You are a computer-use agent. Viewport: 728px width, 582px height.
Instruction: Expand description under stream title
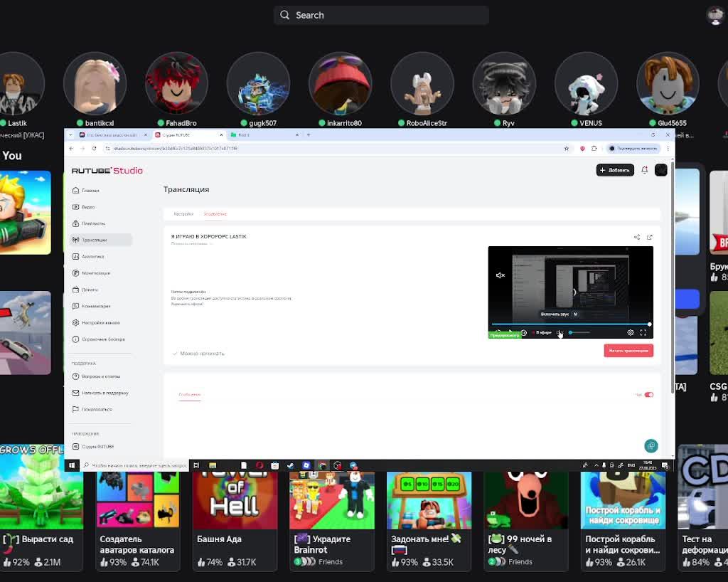[192, 243]
